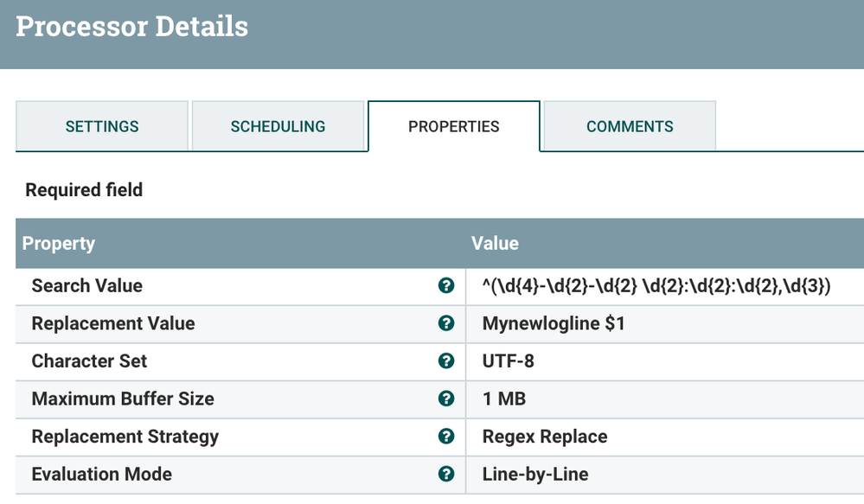Click help icon beside Replacement Value

pyautogui.click(x=446, y=323)
